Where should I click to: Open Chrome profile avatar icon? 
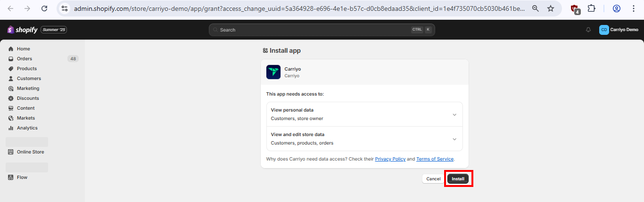coord(617,8)
